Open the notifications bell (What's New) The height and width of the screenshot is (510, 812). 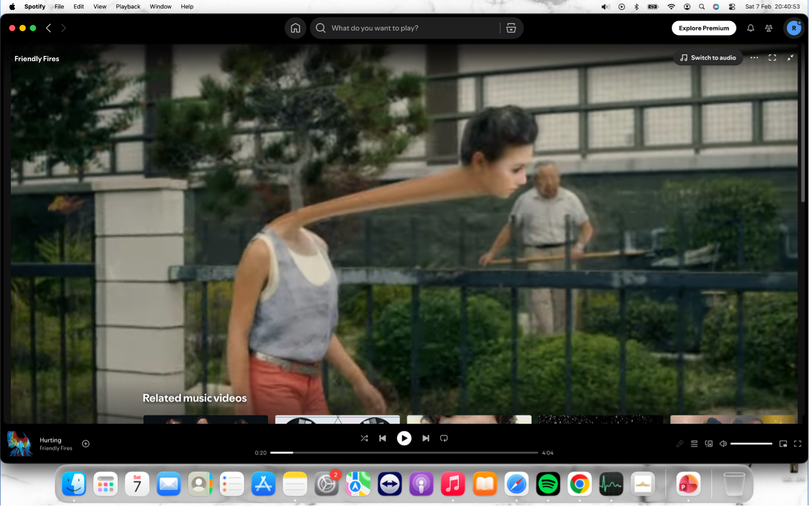click(x=750, y=28)
